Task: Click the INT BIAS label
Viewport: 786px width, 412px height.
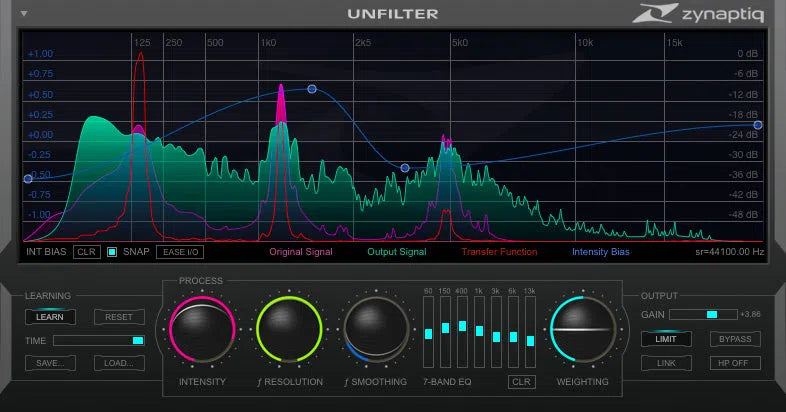Action: [46, 252]
